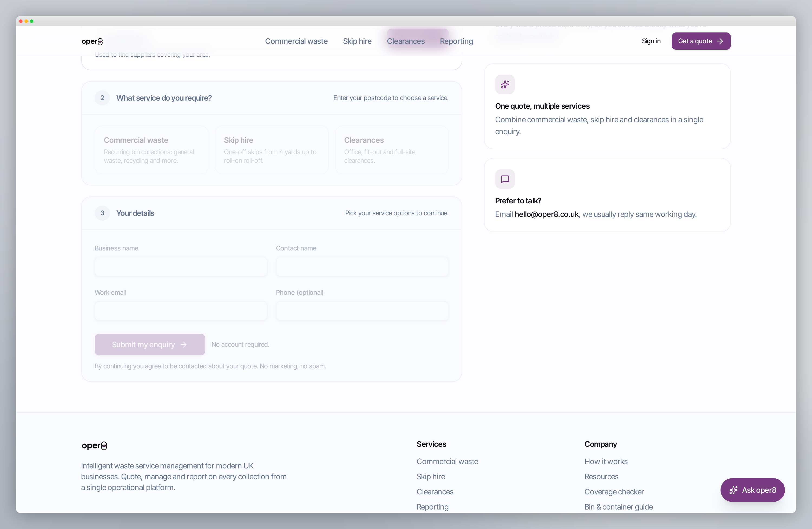Focus the Business name field
812x529 pixels.
coord(181,267)
